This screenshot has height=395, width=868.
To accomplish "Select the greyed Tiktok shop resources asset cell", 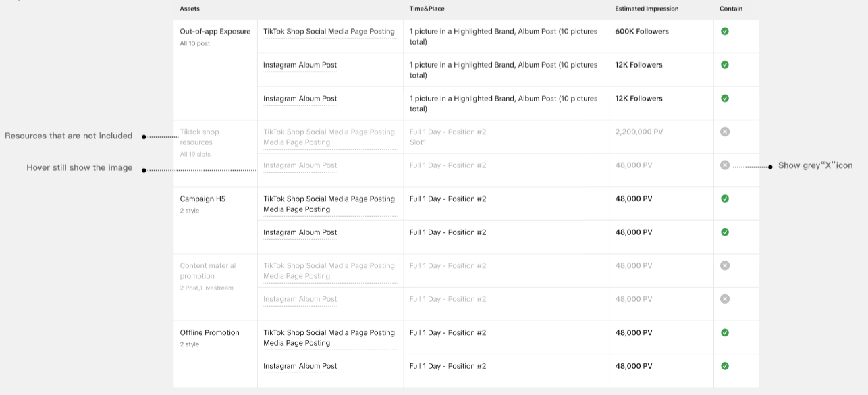I will [x=200, y=138].
